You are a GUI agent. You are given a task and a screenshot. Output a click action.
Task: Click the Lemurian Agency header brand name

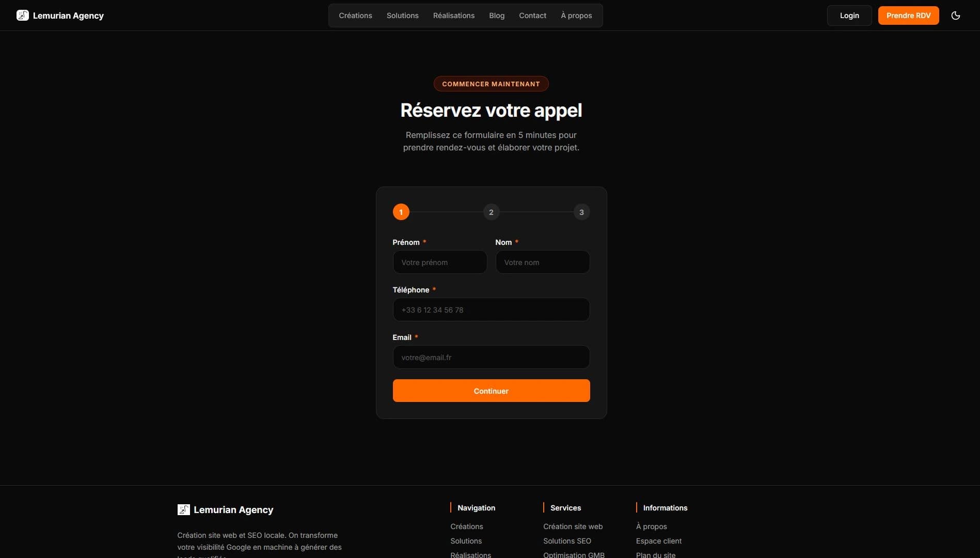[x=68, y=16]
